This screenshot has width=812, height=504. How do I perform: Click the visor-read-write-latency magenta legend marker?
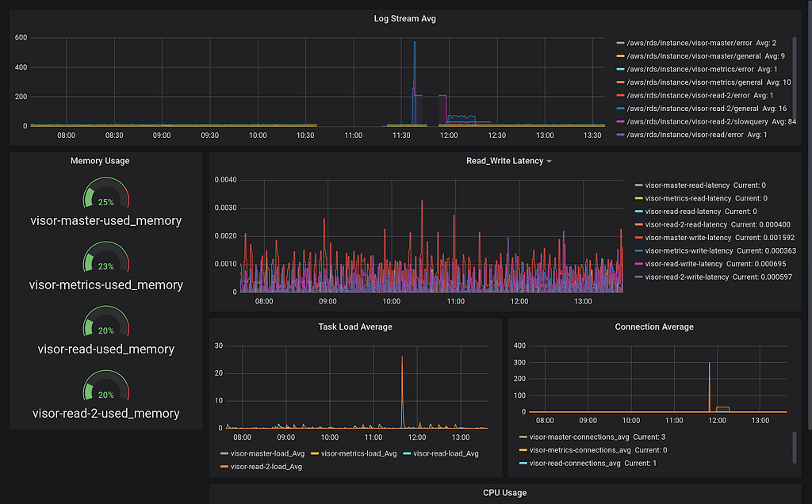pyautogui.click(x=638, y=264)
